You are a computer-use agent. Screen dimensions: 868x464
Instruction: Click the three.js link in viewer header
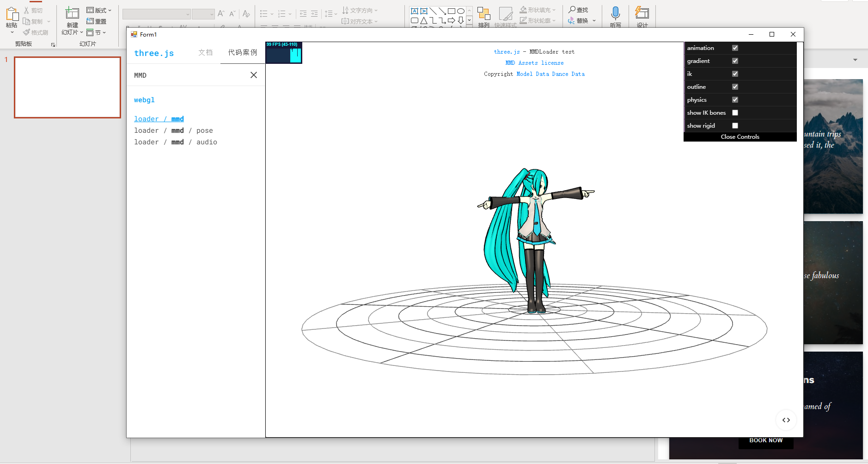(507, 52)
